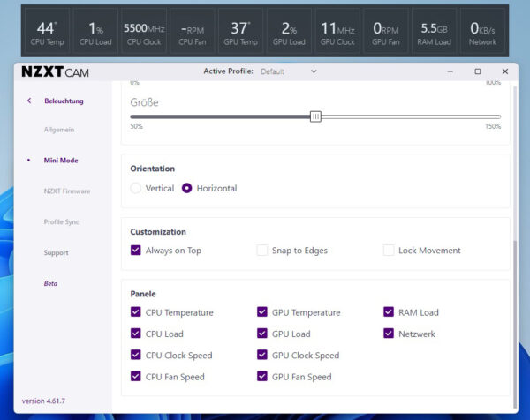Click the Customization heading
This screenshot has width=530, height=420.
click(x=158, y=232)
